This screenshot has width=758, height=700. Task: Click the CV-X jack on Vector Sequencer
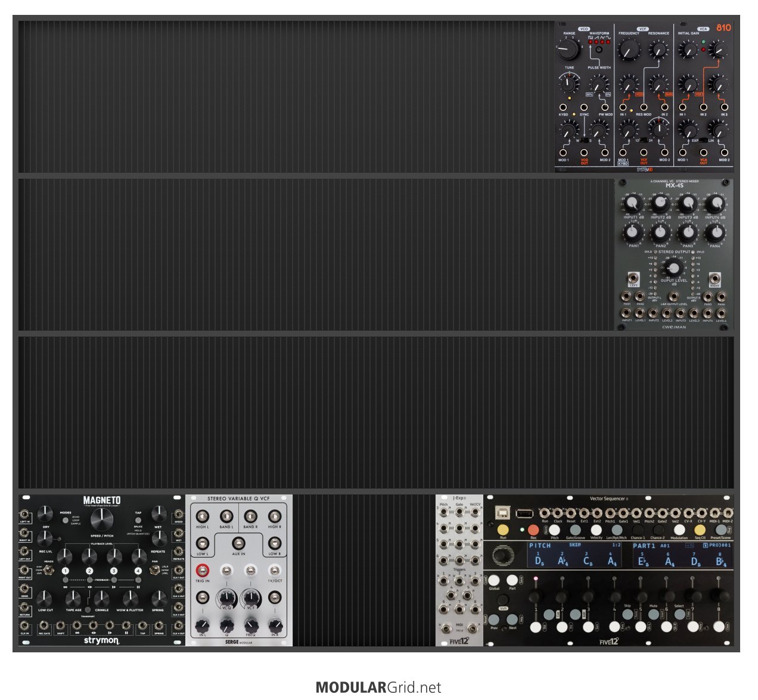[x=688, y=513]
